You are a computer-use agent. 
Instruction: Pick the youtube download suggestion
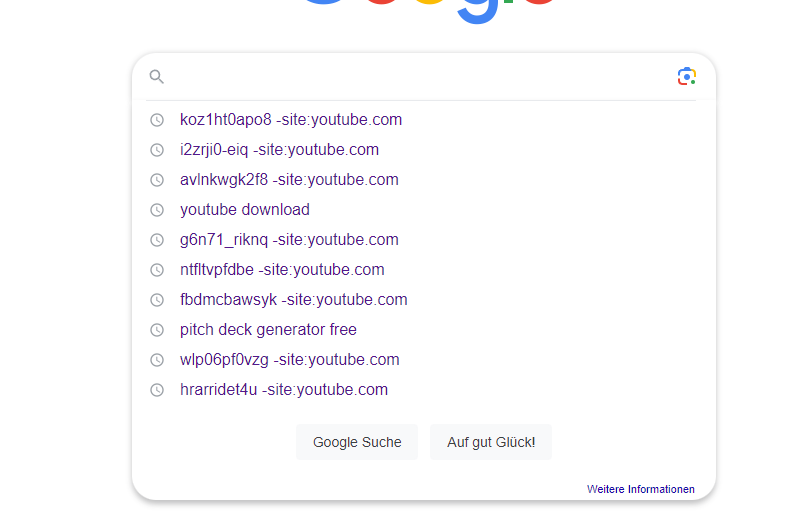[245, 210]
